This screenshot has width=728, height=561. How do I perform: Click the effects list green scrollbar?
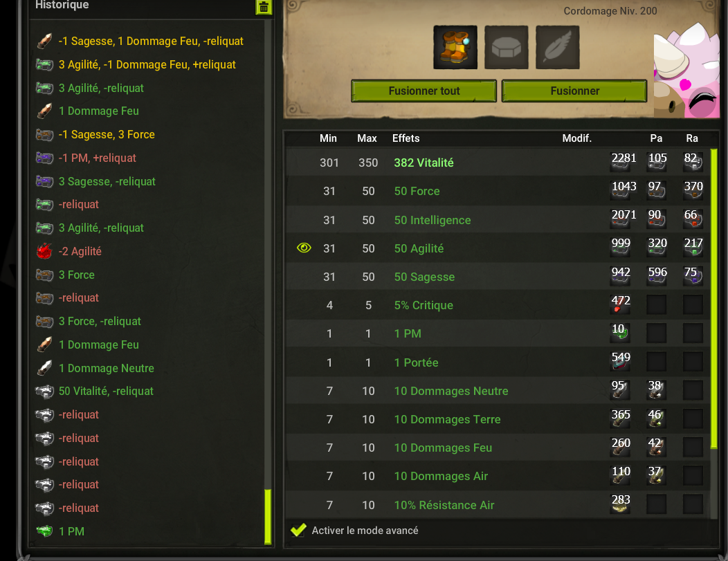click(x=714, y=298)
